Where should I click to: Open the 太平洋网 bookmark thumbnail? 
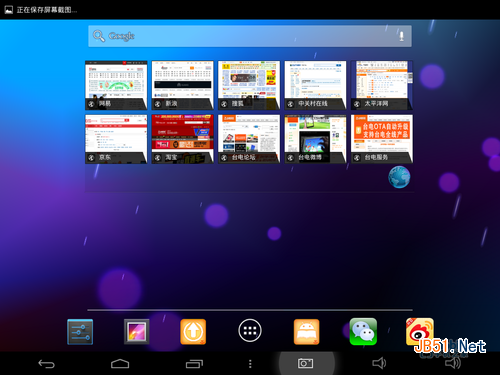382,85
